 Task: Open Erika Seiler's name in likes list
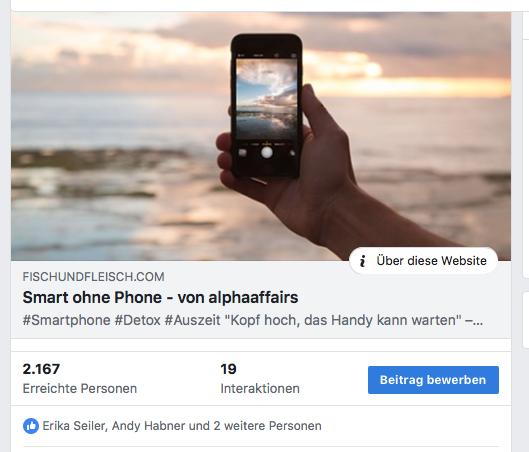pos(75,426)
